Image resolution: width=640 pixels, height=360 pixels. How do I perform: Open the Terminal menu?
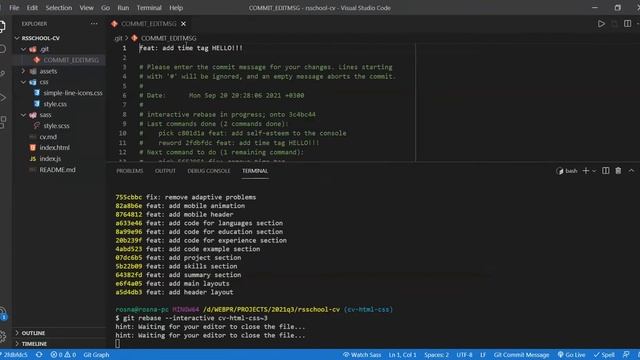coord(149,8)
